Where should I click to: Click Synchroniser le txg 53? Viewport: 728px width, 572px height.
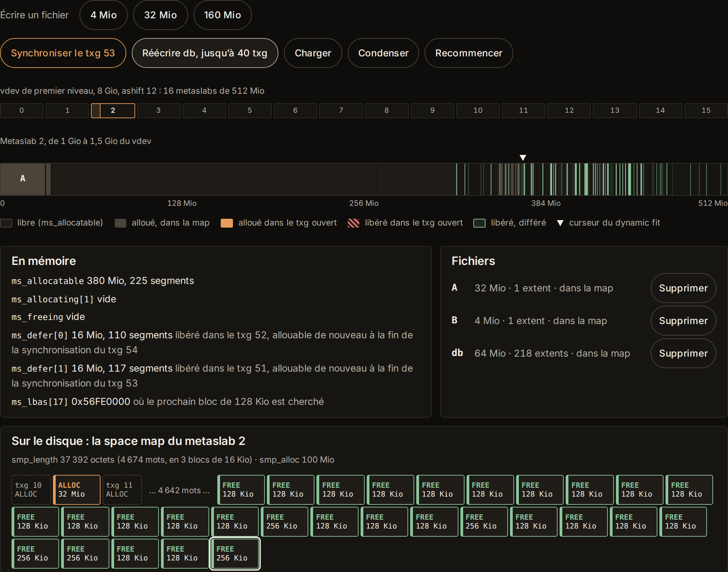tap(63, 53)
